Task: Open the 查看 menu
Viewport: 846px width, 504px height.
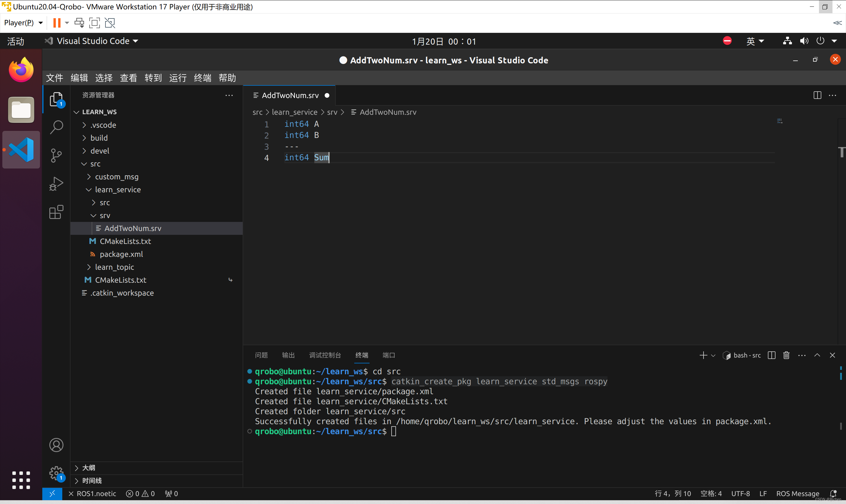Action: (x=128, y=78)
